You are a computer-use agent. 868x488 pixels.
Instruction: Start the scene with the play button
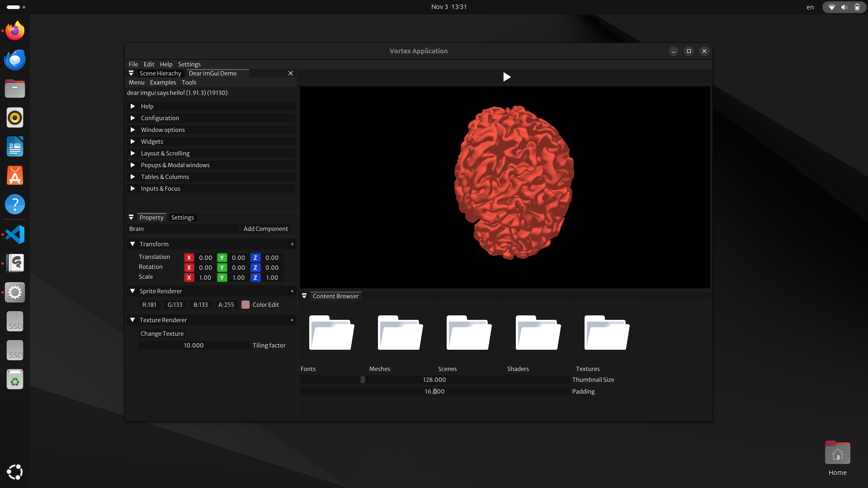[507, 77]
